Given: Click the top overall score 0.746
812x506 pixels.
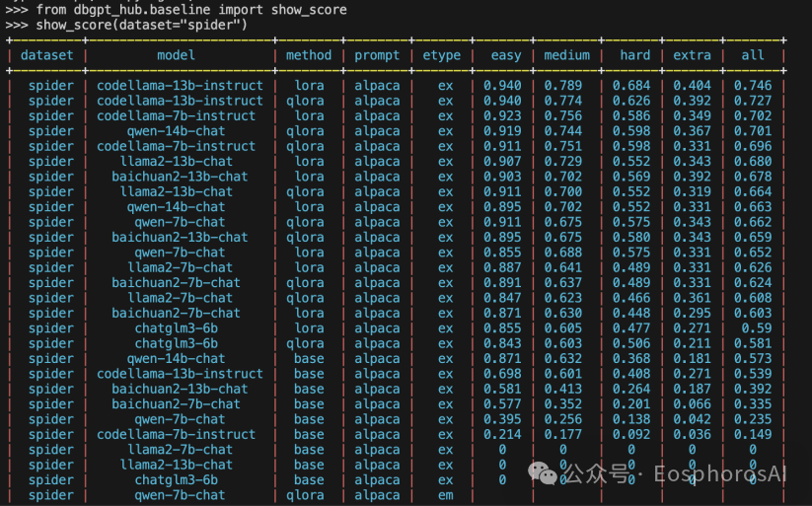Looking at the screenshot, I should click(x=753, y=85).
